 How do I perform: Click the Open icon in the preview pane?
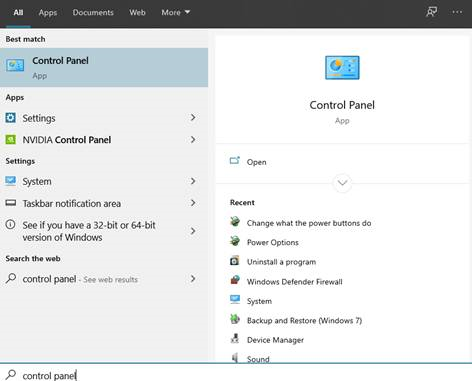tap(235, 161)
